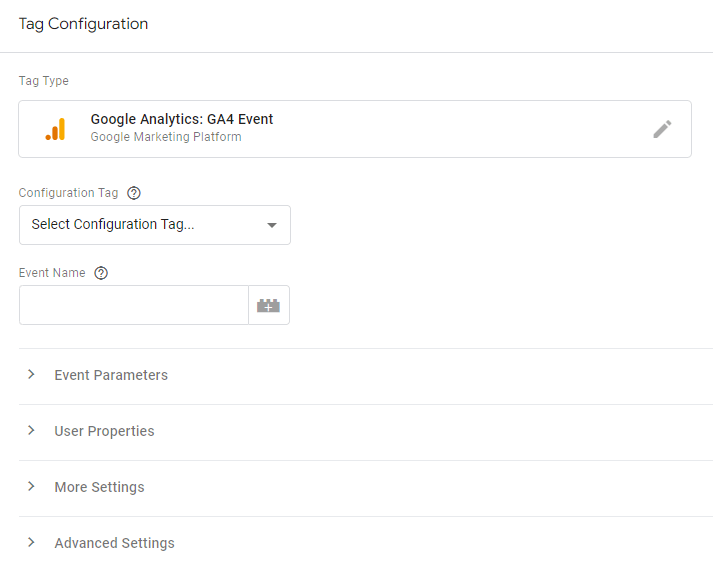The image size is (713, 569).
Task: Expand the Advanced Settings chevron
Action: (x=31, y=542)
